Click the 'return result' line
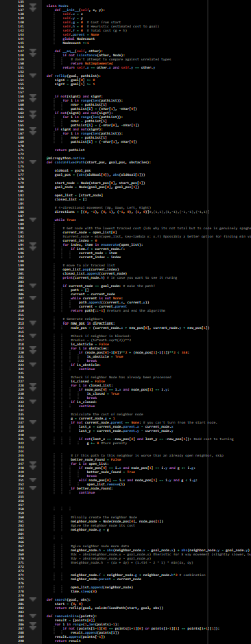The width and height of the screenshot is (251, 644). point(68,641)
